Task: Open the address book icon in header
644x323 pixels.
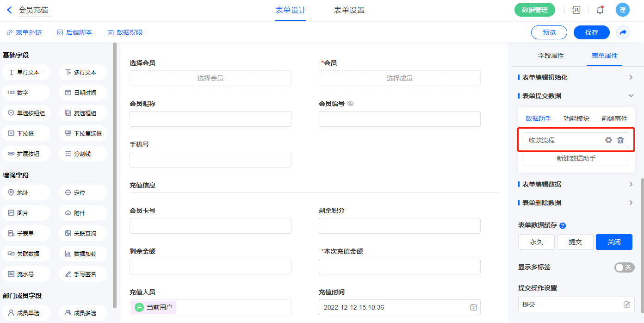Action: (x=576, y=10)
